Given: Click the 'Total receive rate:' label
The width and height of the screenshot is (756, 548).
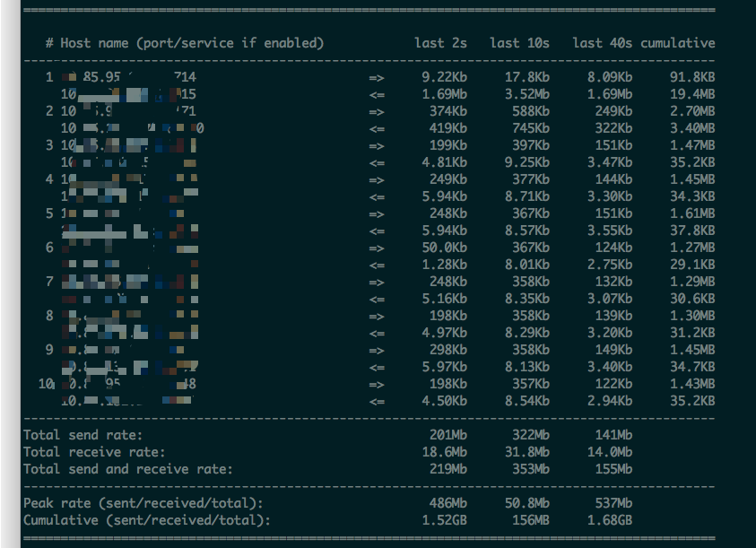Looking at the screenshot, I should (x=94, y=452).
